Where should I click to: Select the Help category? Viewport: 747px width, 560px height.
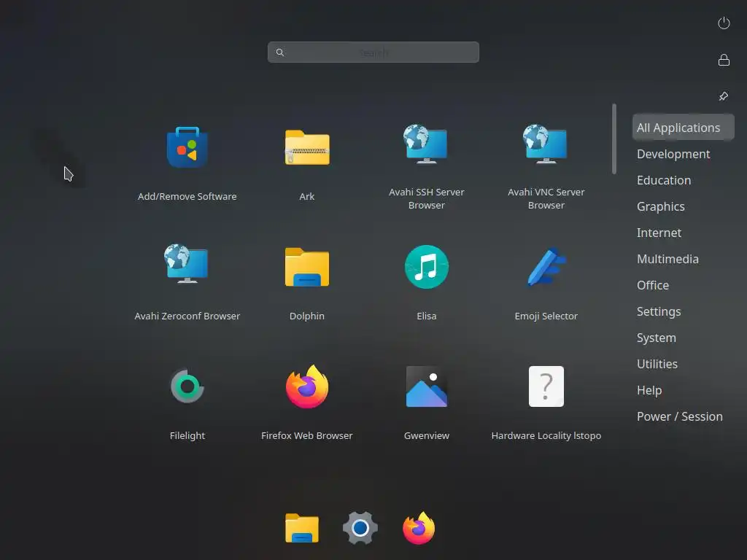[x=649, y=390]
